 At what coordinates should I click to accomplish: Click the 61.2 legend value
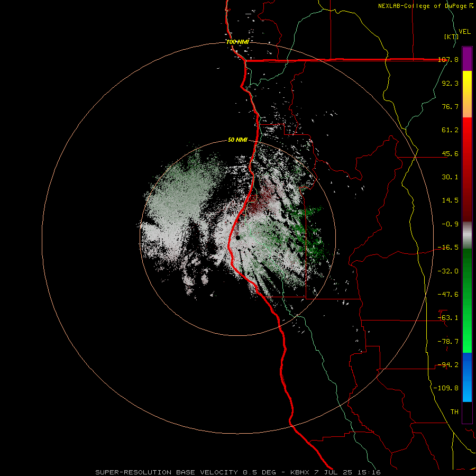click(x=450, y=130)
